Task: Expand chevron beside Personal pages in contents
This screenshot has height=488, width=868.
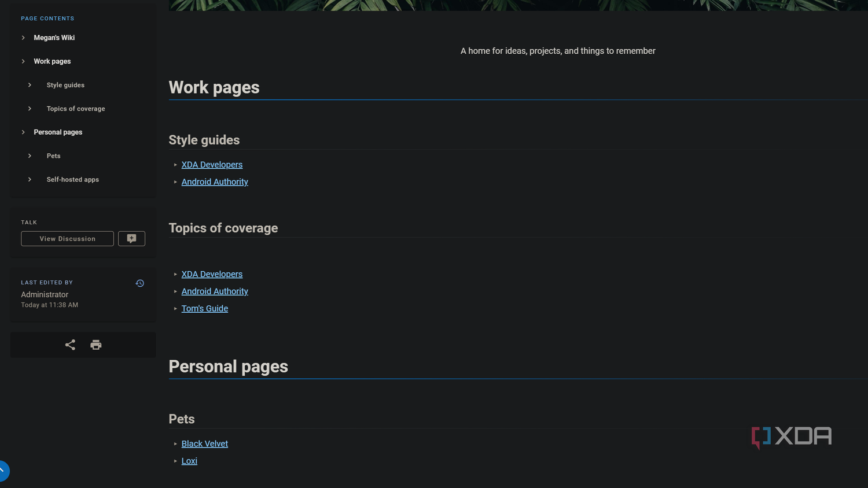Action: coord(23,132)
